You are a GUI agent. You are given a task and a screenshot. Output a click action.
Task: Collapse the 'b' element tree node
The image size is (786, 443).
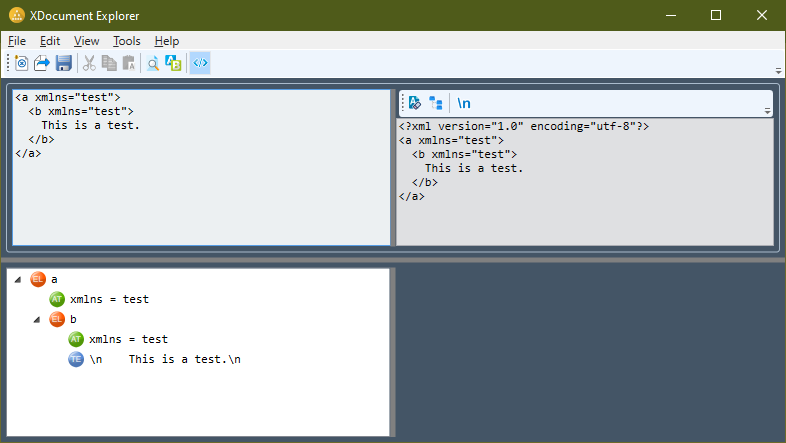(37, 320)
